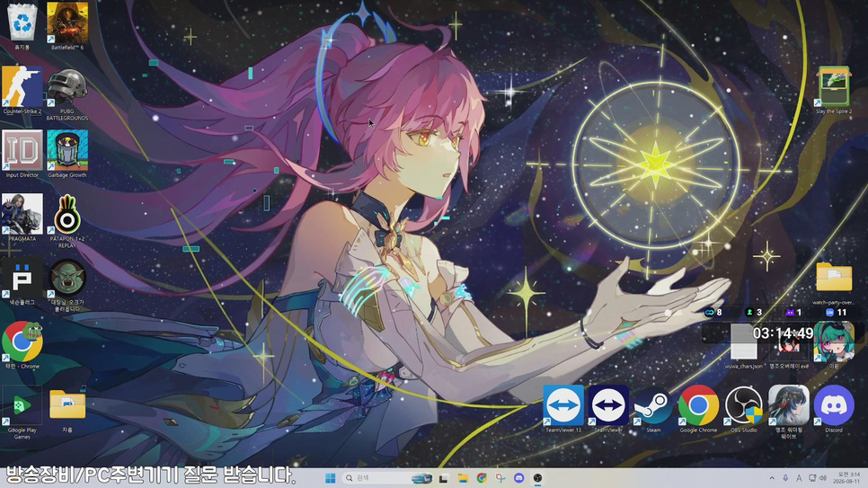Expand the hidden system tray icons chevron
Viewport: 868px width, 488px height.
772,478
